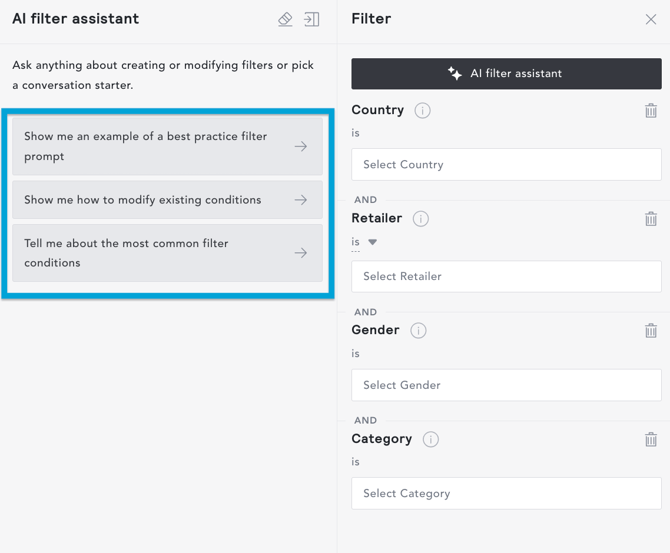The height and width of the screenshot is (553, 670).
Task: Delete the Country filter condition
Action: coord(651,111)
